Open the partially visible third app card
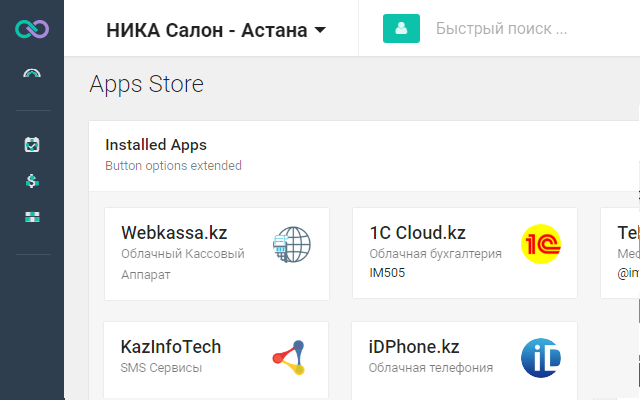640x400 pixels. 622,253
